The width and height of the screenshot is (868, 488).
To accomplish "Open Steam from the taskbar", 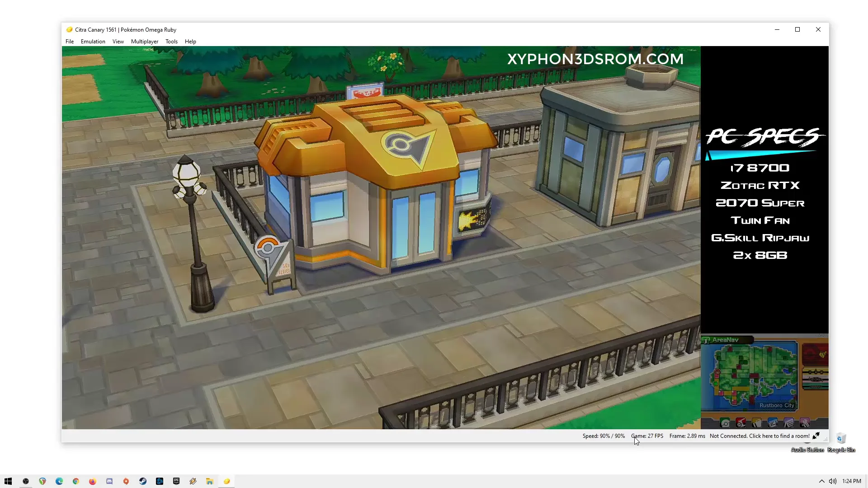I will [143, 481].
